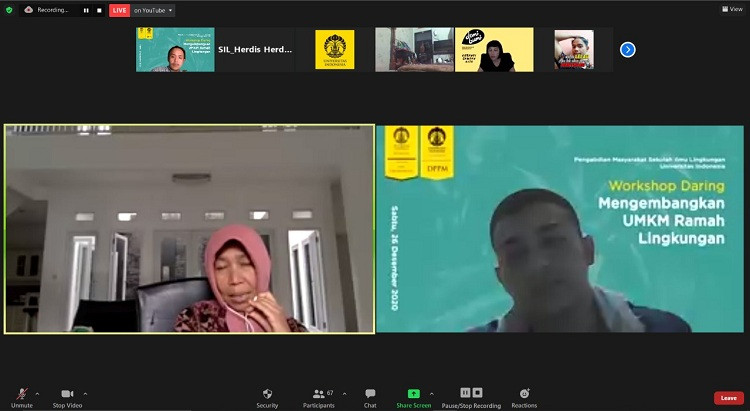Expand video options arrow beside Stop Video
750x411 pixels.
[85, 393]
